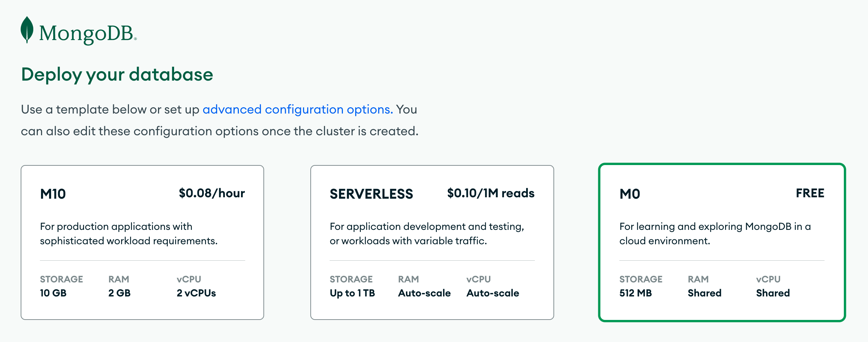Click the M10 description about production applications

[129, 233]
